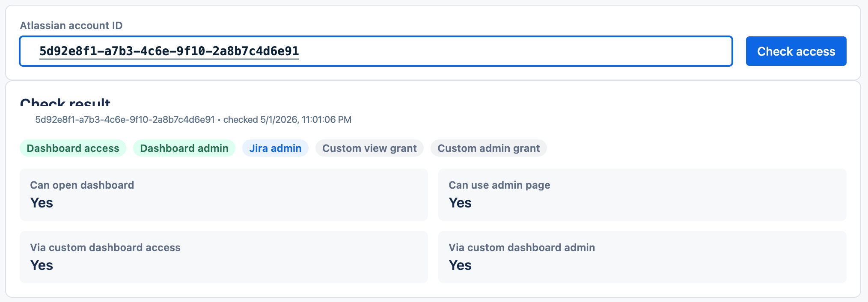
Task: Focus the Atlassian account ID input field
Action: coord(376,51)
